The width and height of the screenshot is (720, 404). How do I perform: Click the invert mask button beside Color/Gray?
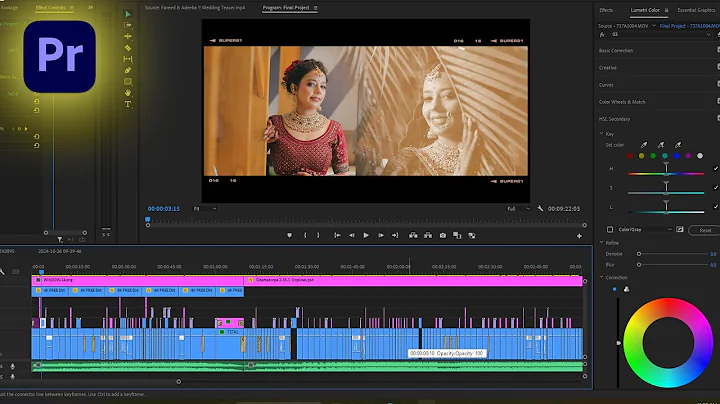(x=680, y=230)
